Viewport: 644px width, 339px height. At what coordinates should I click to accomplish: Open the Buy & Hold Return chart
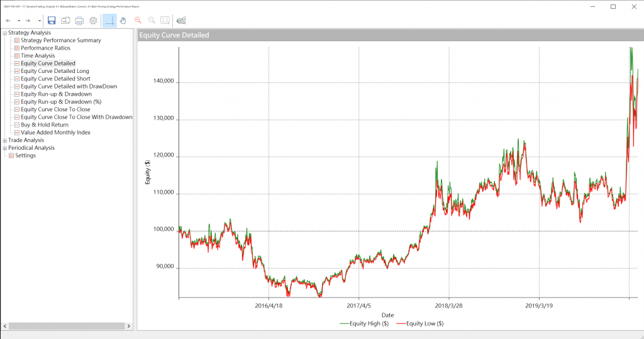44,125
